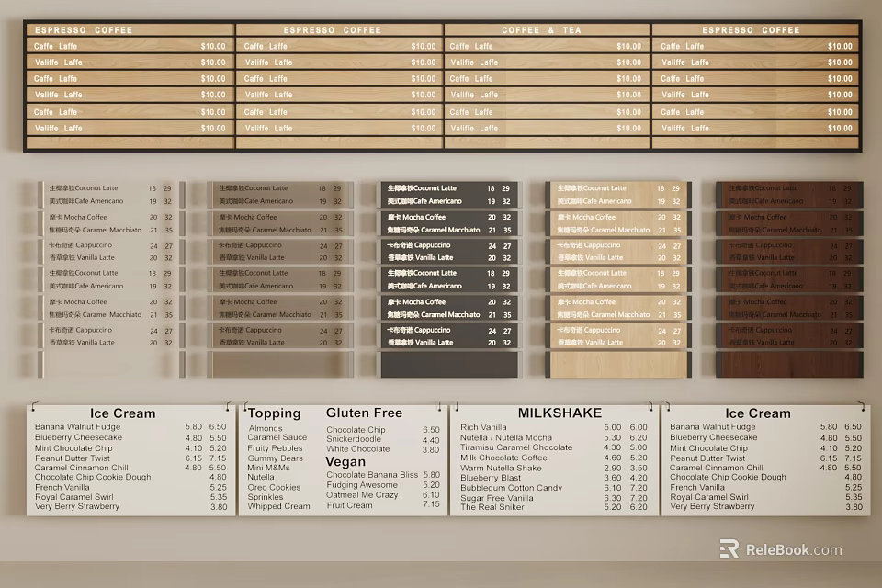Select Chocolate Chip under Gluten Free
This screenshot has width=882, height=588.
356,430
